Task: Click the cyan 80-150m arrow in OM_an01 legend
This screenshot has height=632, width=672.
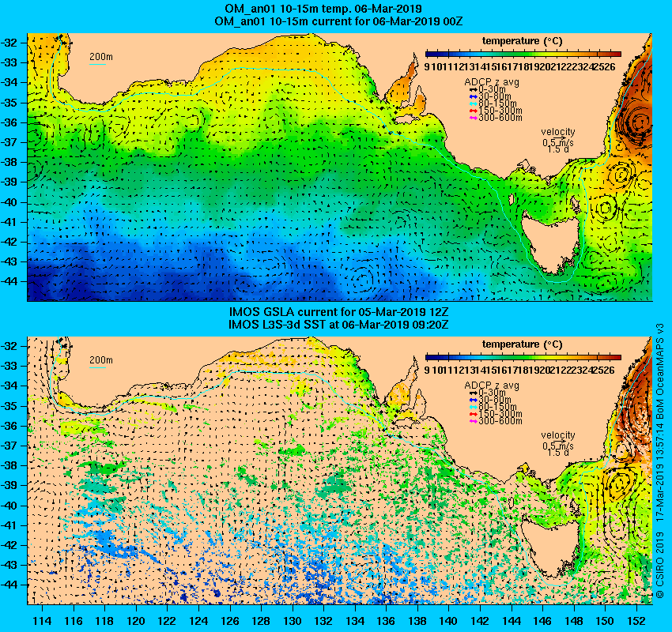Action: pos(473,103)
